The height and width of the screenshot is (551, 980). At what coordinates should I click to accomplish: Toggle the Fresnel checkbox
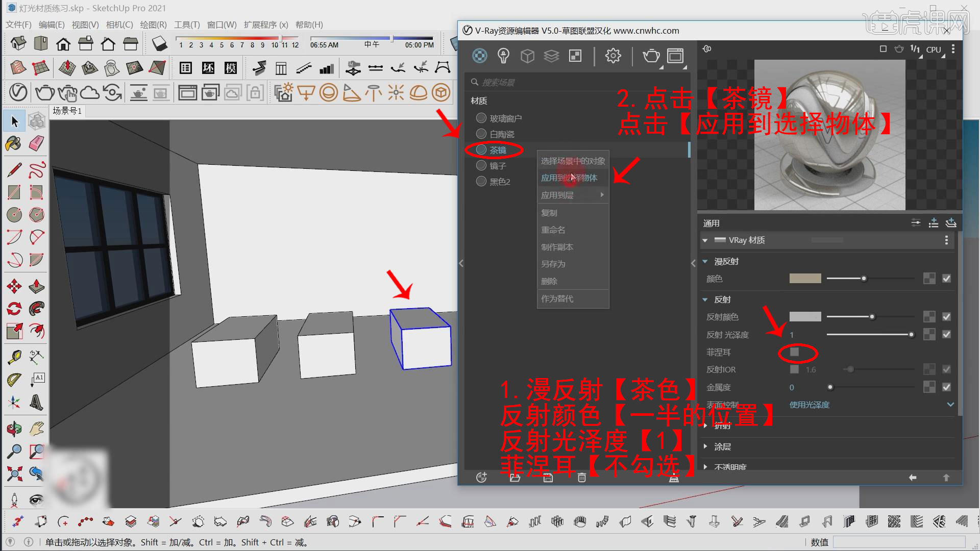[x=794, y=352]
